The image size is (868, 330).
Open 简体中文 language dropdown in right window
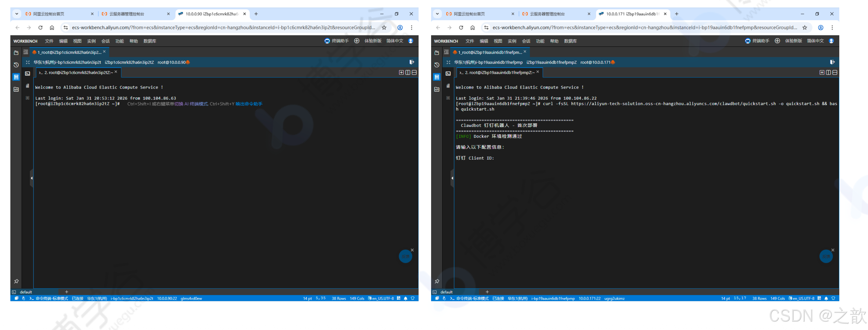pos(815,41)
